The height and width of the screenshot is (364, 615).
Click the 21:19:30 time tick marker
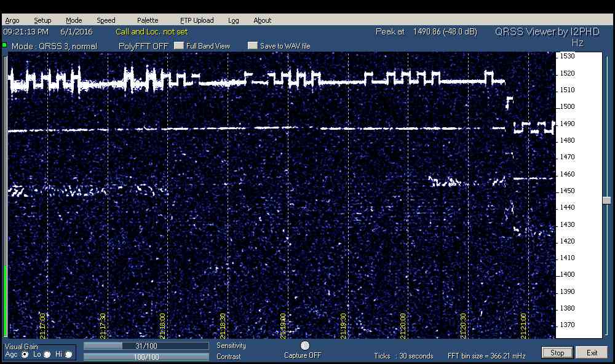[x=343, y=325]
